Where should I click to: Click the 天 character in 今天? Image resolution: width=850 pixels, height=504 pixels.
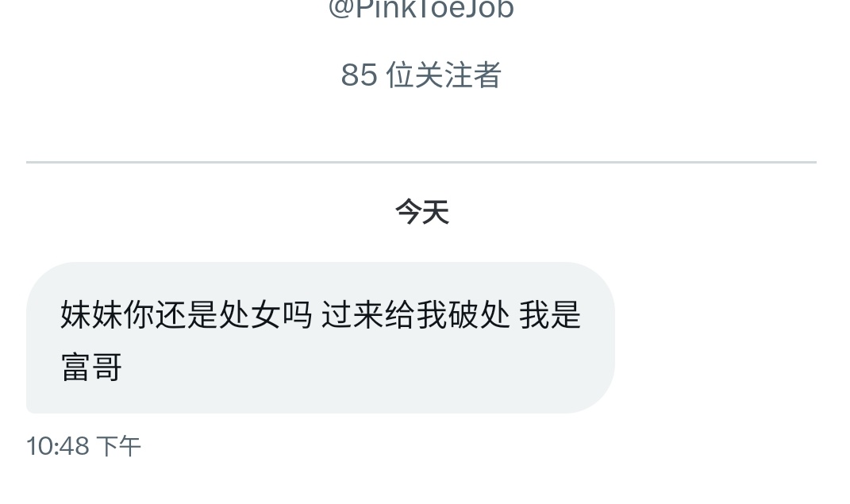click(x=436, y=212)
